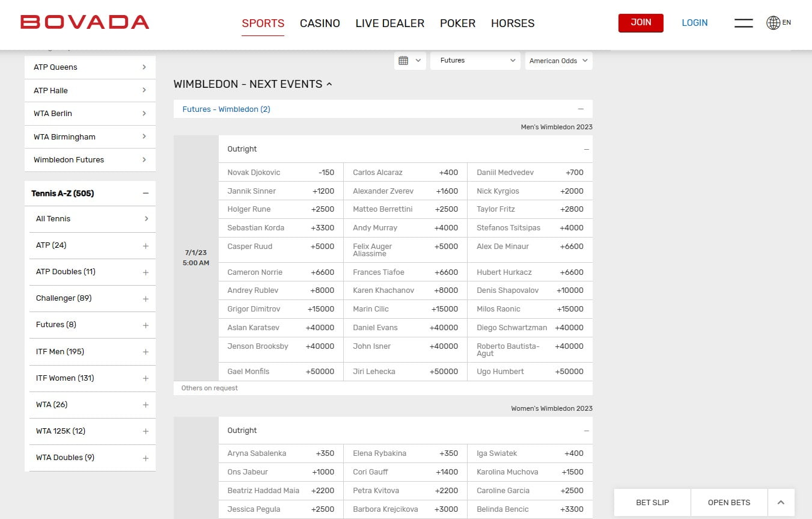Expand ATP (24) with plus icon
This screenshot has height=519, width=812.
[145, 246]
